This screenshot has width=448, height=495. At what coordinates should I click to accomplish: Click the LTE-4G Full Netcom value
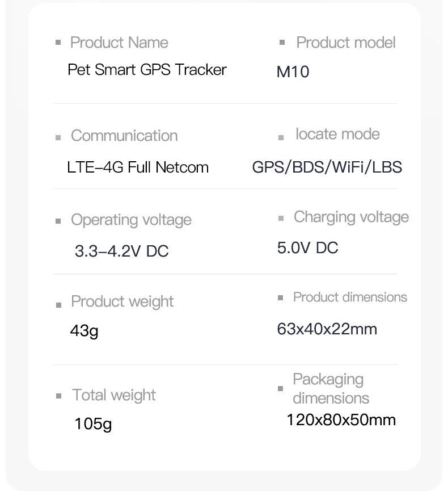(x=138, y=167)
